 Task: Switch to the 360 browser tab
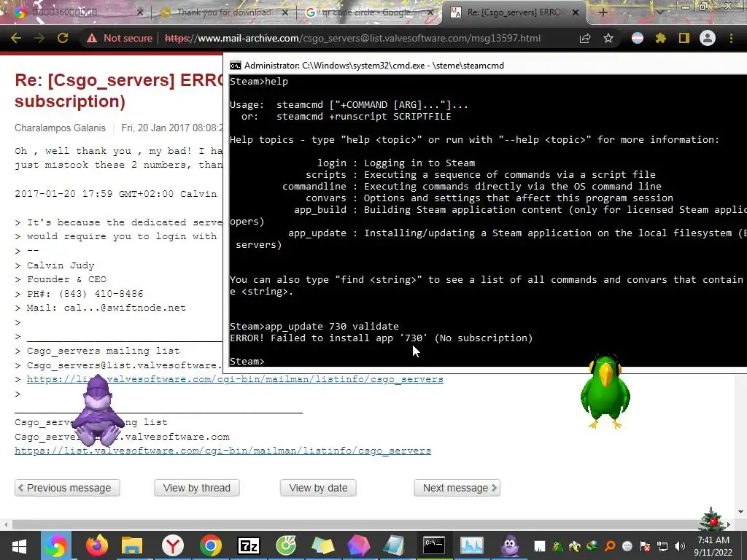tap(79, 12)
